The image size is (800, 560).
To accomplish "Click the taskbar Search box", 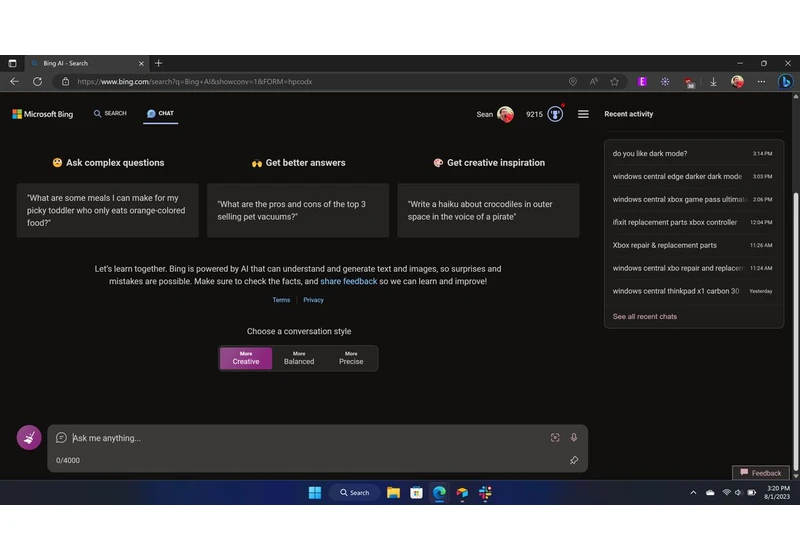I will click(x=355, y=492).
